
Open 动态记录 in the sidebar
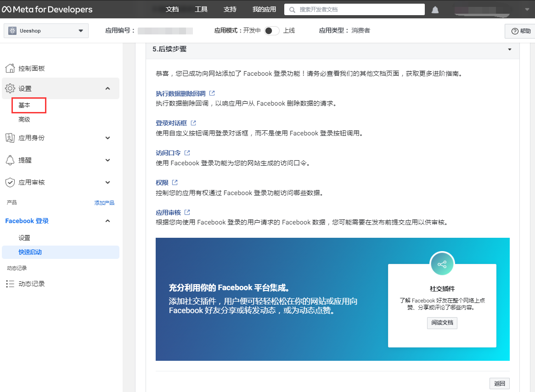(x=32, y=284)
